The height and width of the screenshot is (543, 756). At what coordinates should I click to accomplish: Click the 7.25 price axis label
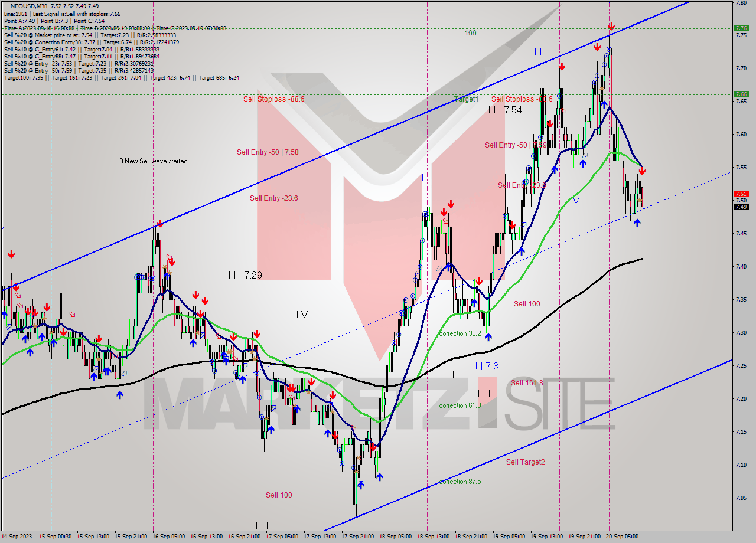click(x=741, y=366)
